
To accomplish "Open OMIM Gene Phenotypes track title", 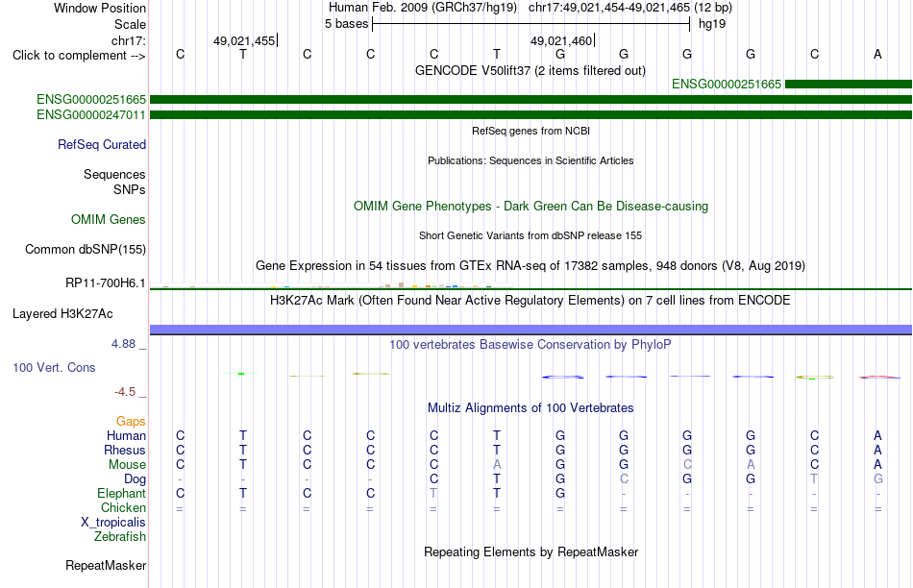I will [531, 207].
